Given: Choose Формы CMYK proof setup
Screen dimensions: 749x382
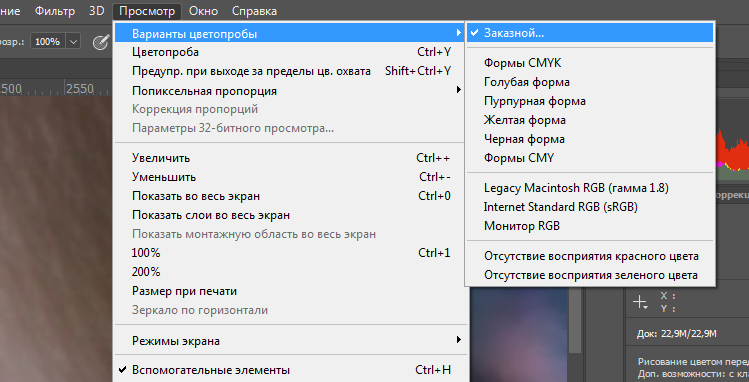Looking at the screenshot, I should point(590,63).
